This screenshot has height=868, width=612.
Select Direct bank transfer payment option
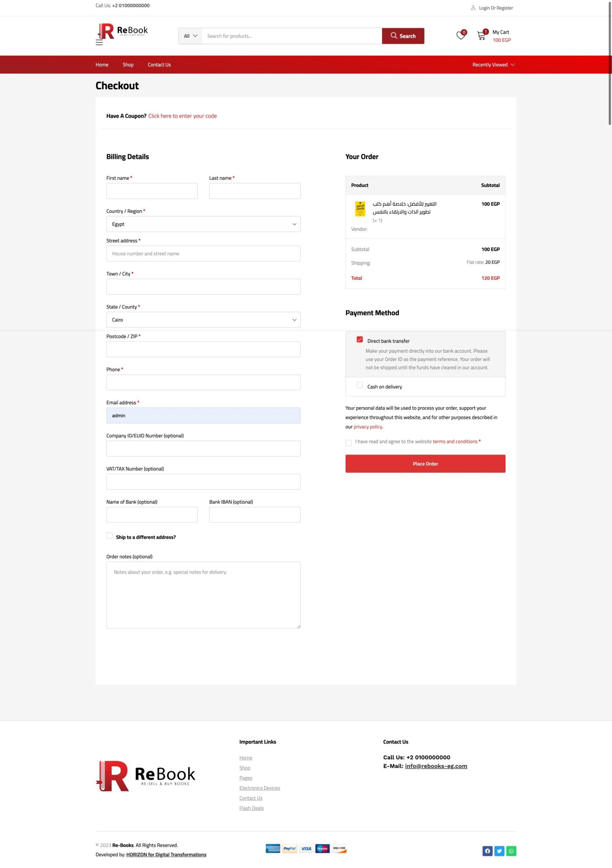(360, 339)
